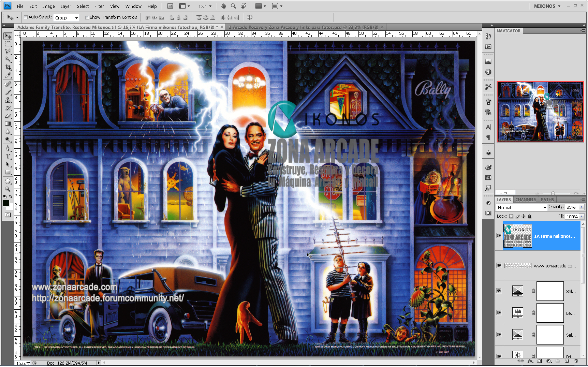Select the Gradient tool

tap(8, 123)
